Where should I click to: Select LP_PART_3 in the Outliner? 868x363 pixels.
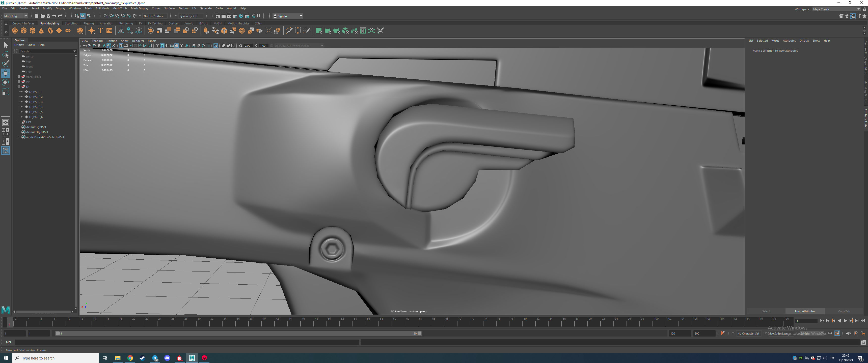click(36, 102)
